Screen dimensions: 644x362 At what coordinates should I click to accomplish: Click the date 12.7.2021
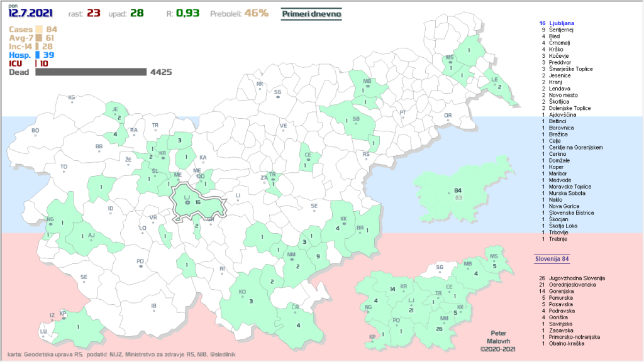coord(31,13)
